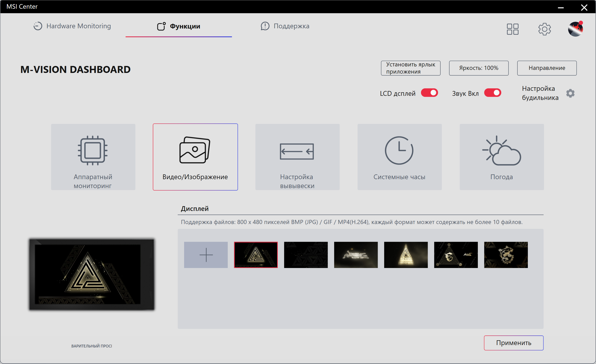596x364 pixels.
Task: Select the dark triangle pattern thumbnail
Action: 306,255
